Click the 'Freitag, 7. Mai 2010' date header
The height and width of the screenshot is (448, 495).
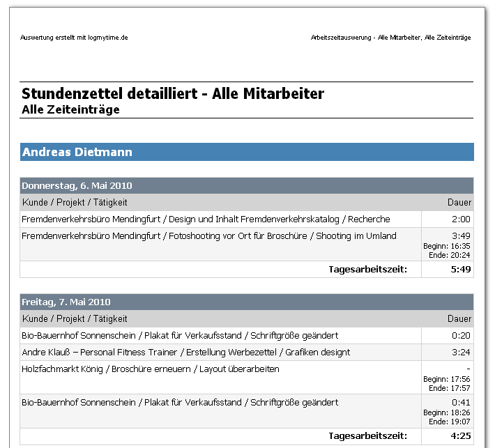(247, 302)
